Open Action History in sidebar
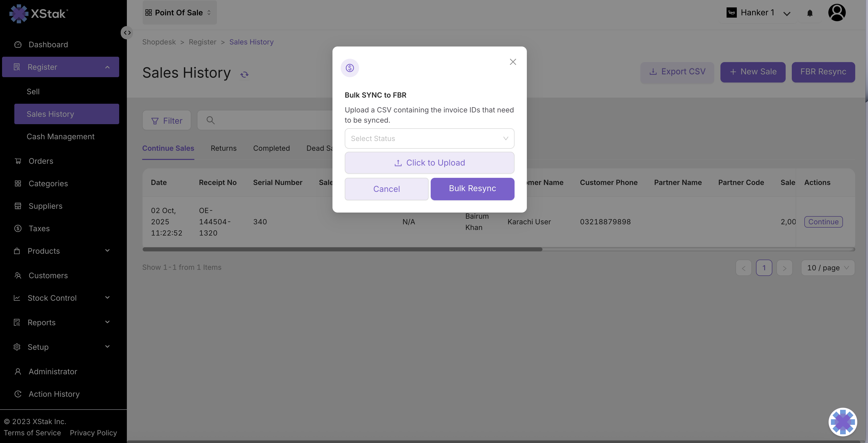The width and height of the screenshot is (868, 443). [x=54, y=394]
